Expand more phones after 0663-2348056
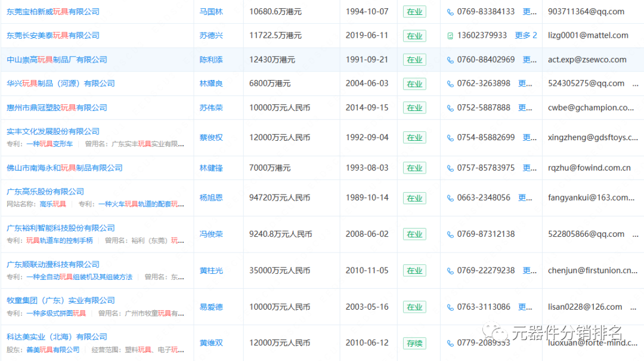 [525, 198]
